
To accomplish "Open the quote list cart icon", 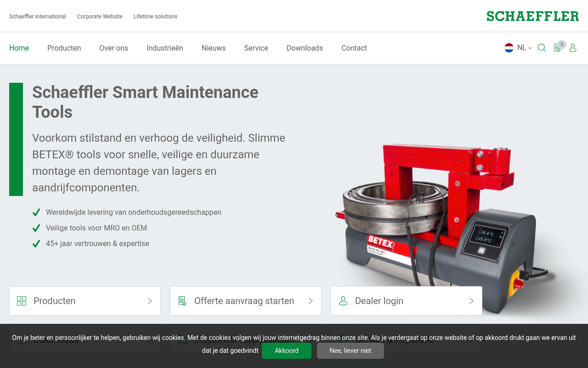I will (x=557, y=48).
